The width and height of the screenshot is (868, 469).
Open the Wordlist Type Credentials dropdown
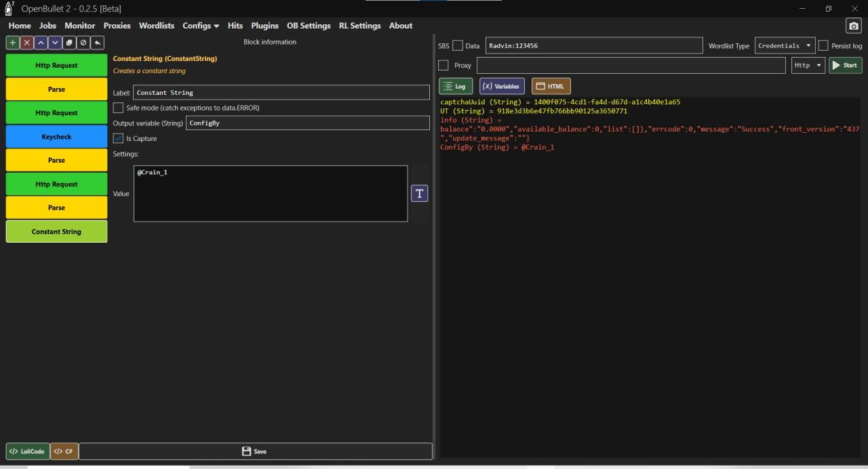click(x=785, y=45)
